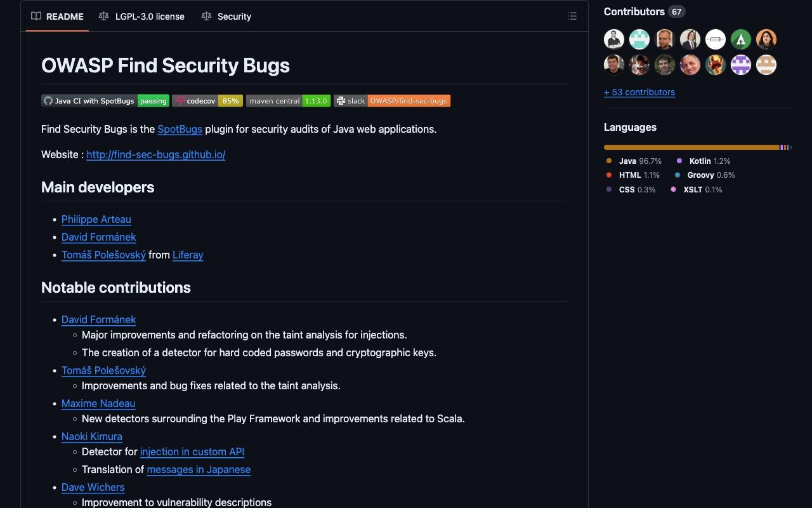812x508 pixels.
Task: Click the Kotlin 1.2% language entry
Action: (704, 161)
